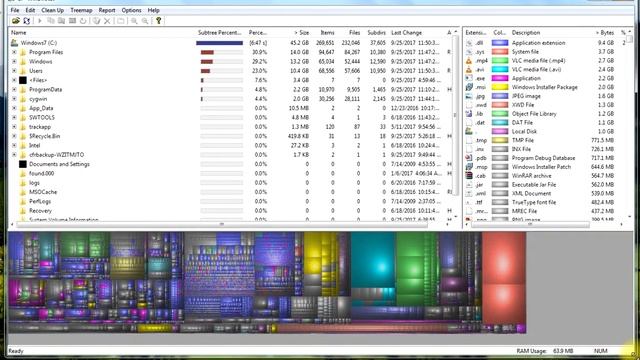Sort by the Size column header
The width and height of the screenshot is (640, 360).
pos(301,33)
